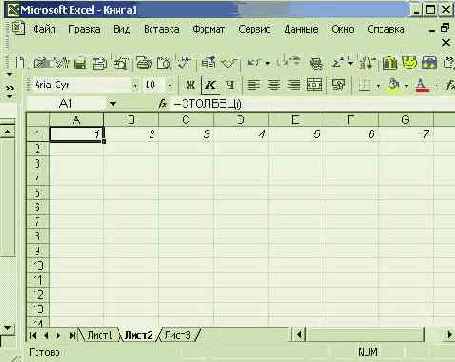The image size is (455, 362).
Task: Click the column C header
Action: click(x=186, y=119)
